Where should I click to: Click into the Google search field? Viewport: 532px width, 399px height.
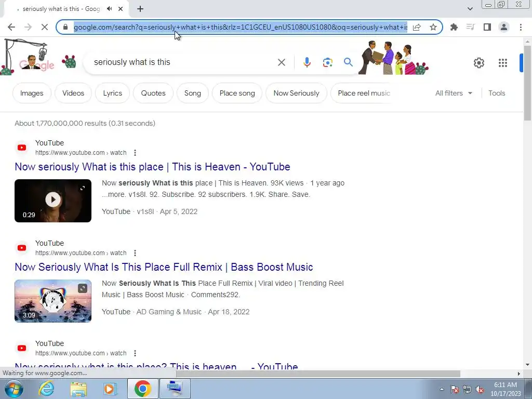183,62
